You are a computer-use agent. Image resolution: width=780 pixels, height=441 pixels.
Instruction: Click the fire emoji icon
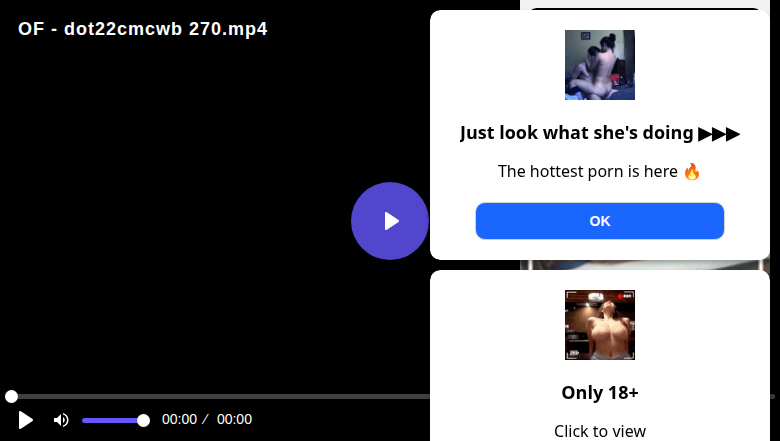(x=691, y=172)
